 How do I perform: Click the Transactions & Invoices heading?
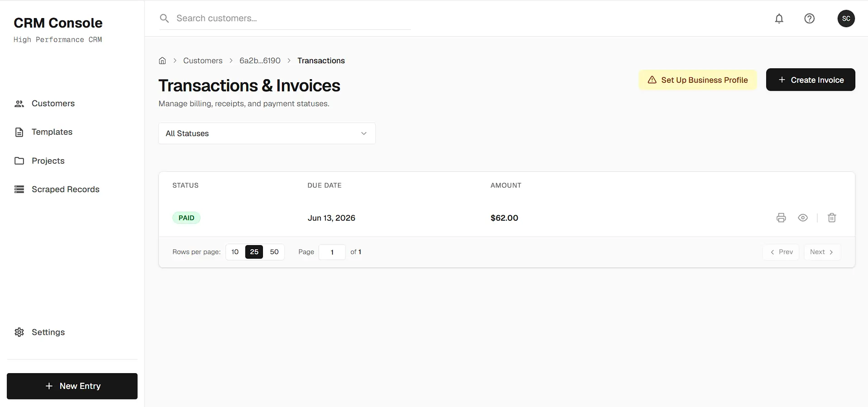pos(249,85)
